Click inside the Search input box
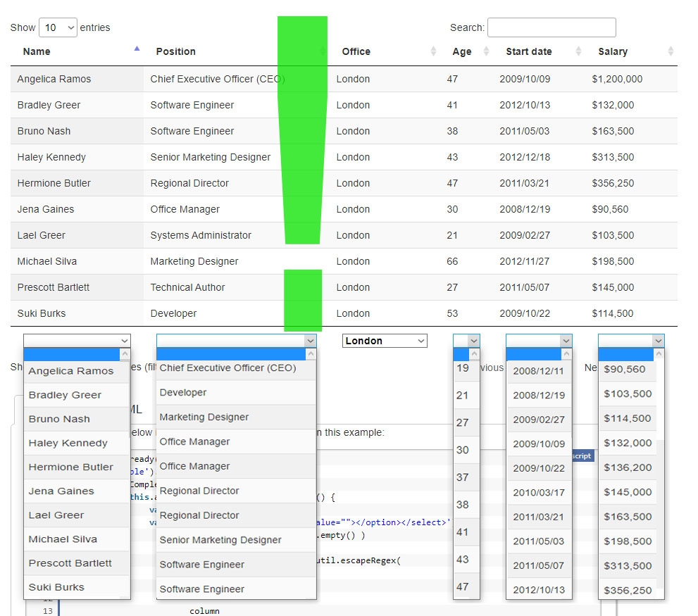The width and height of the screenshot is (698, 616). 552,27
